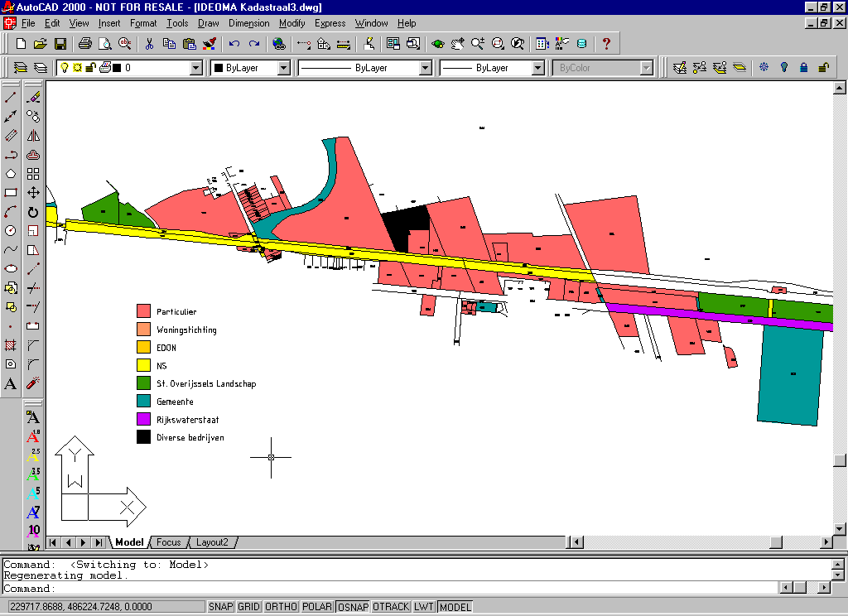Viewport: 848px width, 616px height.
Task: Jump to last layout tab arrow
Action: [x=99, y=542]
